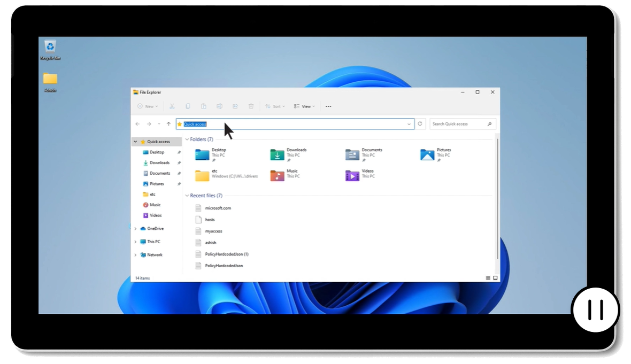The height and width of the screenshot is (364, 631).
Task: Click the New button in toolbar
Action: tap(148, 106)
